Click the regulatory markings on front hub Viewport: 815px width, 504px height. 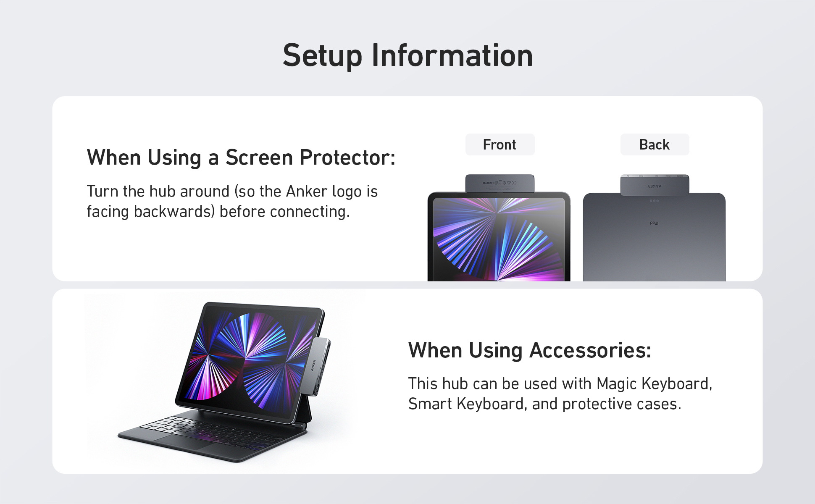point(500,183)
